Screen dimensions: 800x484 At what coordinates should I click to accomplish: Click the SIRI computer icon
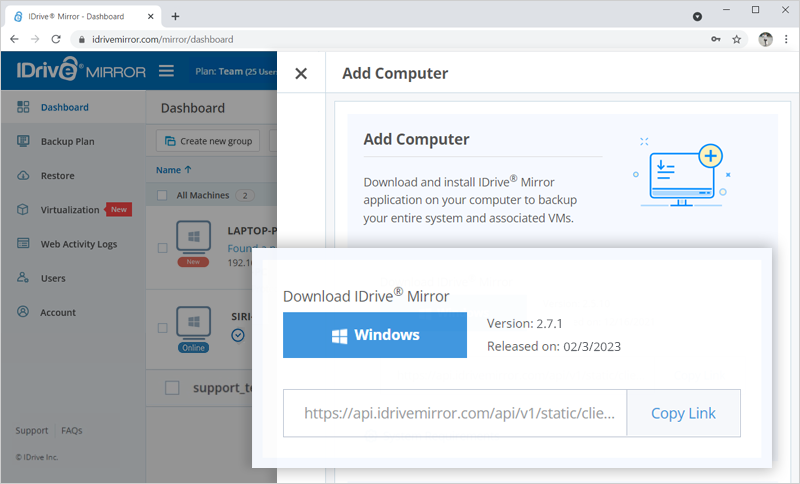193,323
